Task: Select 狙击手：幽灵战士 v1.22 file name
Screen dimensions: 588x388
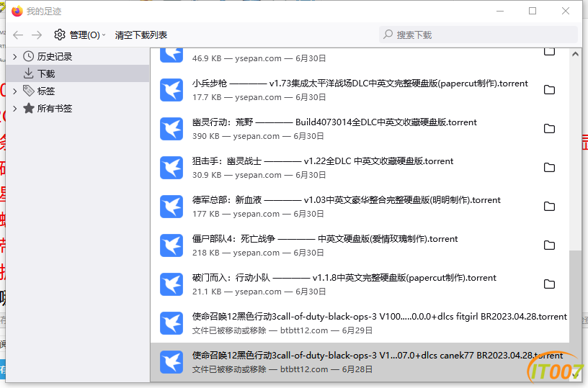Action: (323, 161)
